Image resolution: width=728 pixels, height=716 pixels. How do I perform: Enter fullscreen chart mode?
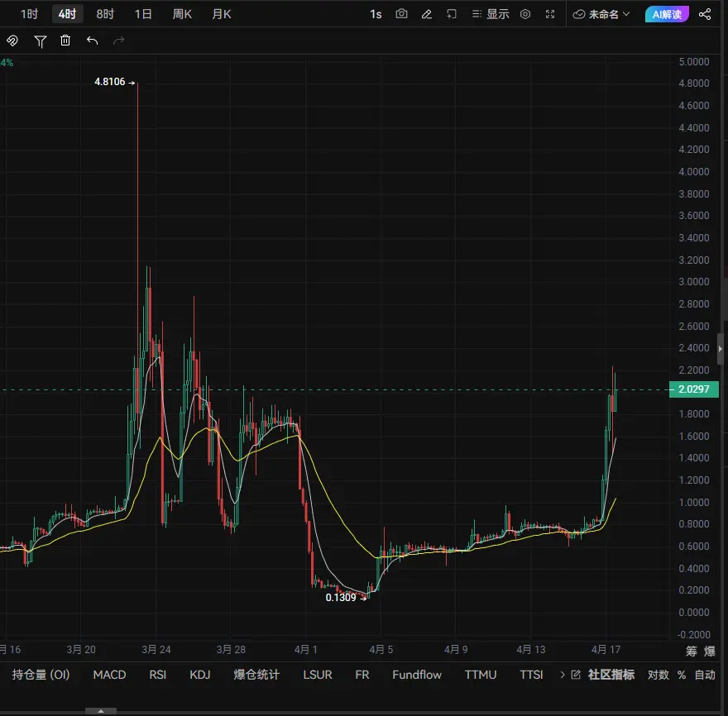[550, 14]
